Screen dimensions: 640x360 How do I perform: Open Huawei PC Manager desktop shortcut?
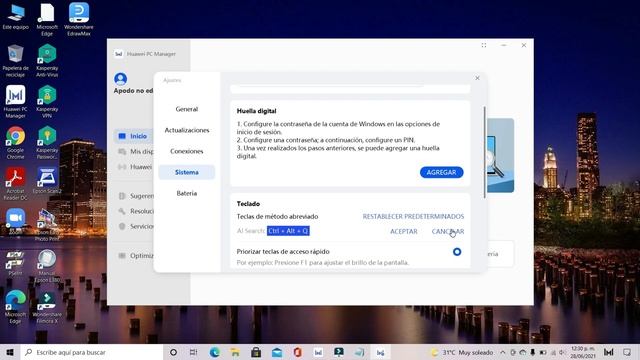[16, 102]
